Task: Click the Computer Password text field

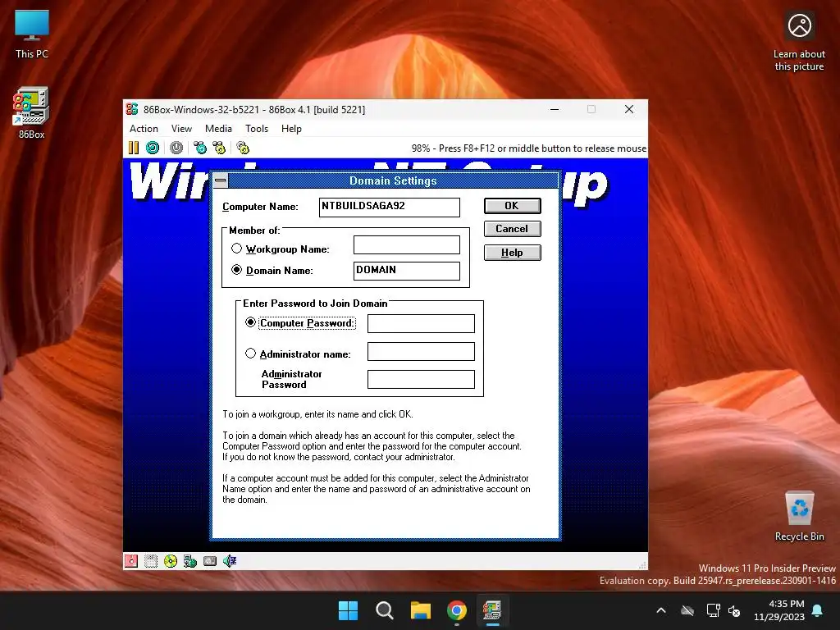Action: click(x=421, y=323)
